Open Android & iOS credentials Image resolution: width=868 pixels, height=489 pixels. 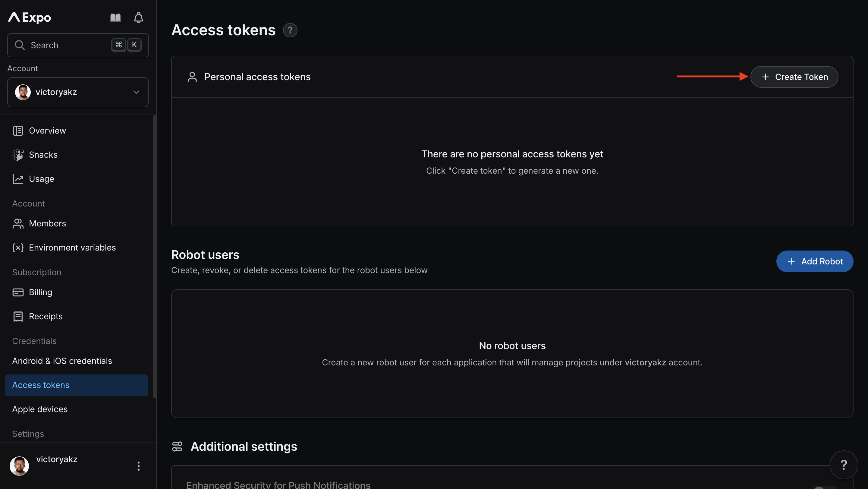[x=62, y=361]
